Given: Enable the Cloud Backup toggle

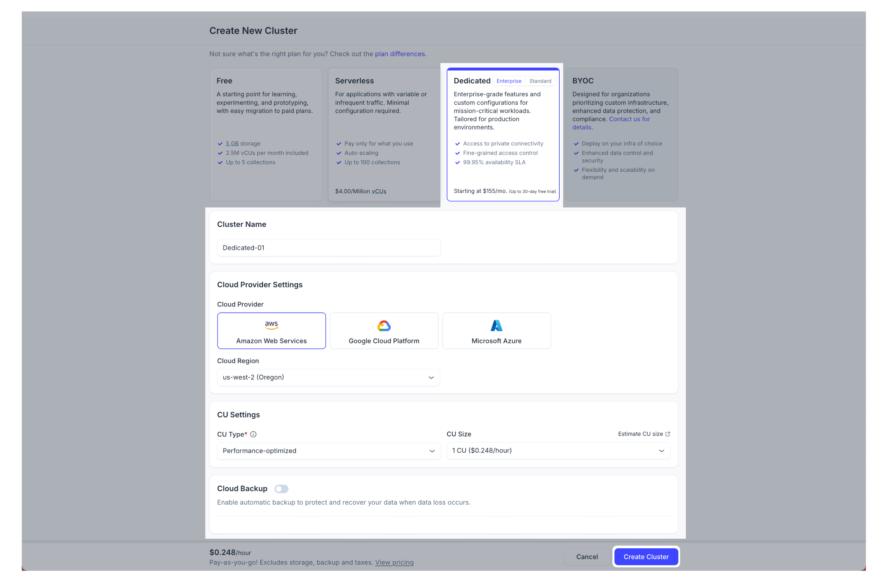Looking at the screenshot, I should pyautogui.click(x=281, y=489).
